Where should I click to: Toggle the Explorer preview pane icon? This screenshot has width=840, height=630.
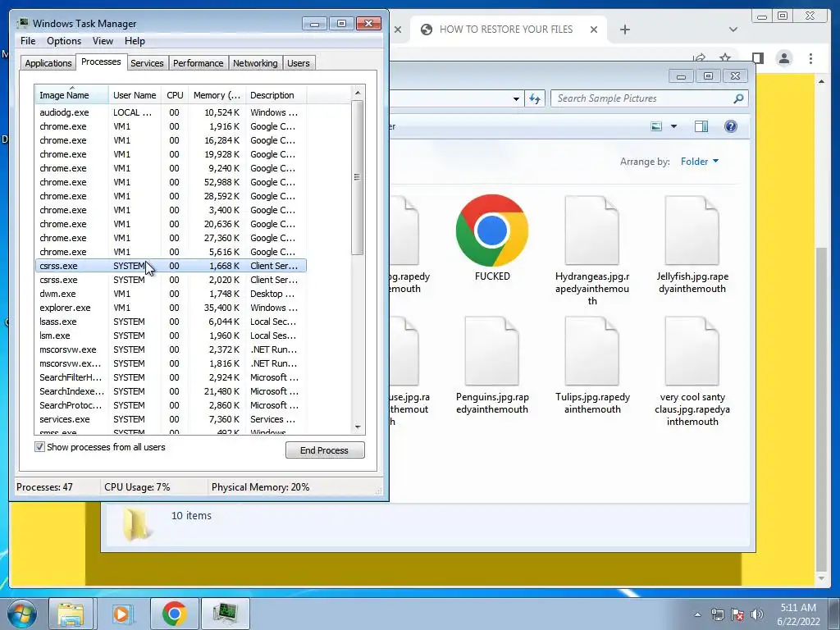[701, 126]
